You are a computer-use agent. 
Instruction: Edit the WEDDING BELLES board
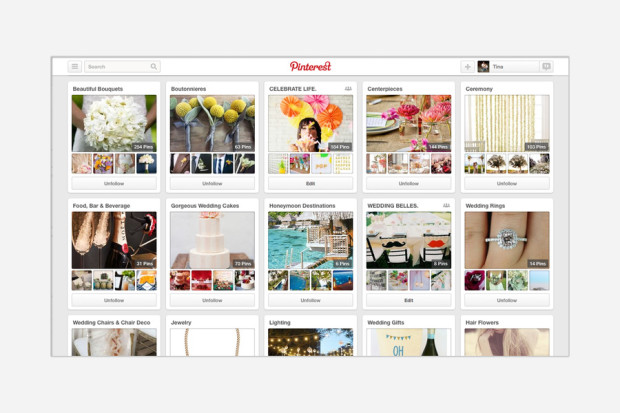408,300
